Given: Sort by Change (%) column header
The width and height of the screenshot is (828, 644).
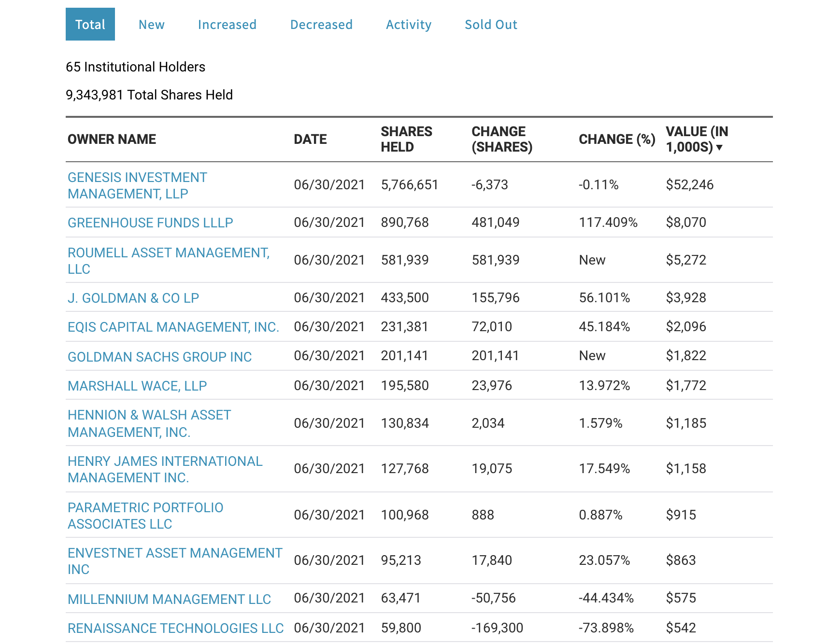Looking at the screenshot, I should 617,139.
